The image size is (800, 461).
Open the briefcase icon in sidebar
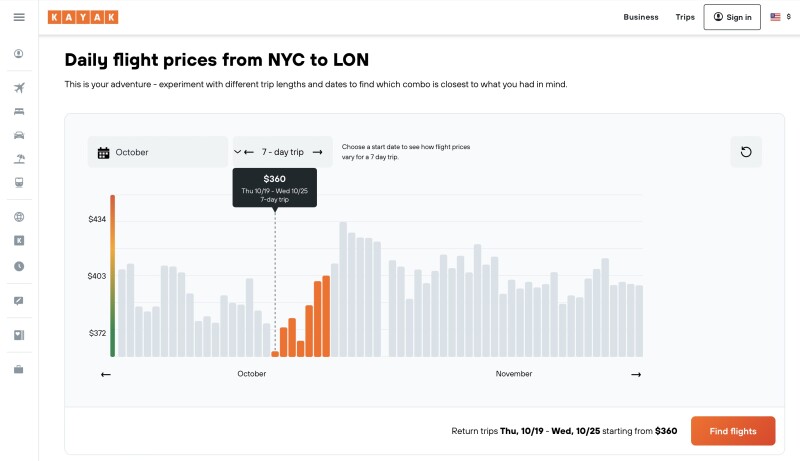tap(19, 369)
